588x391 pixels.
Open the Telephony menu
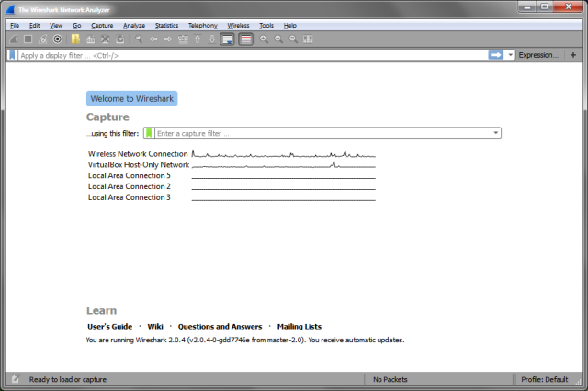202,26
